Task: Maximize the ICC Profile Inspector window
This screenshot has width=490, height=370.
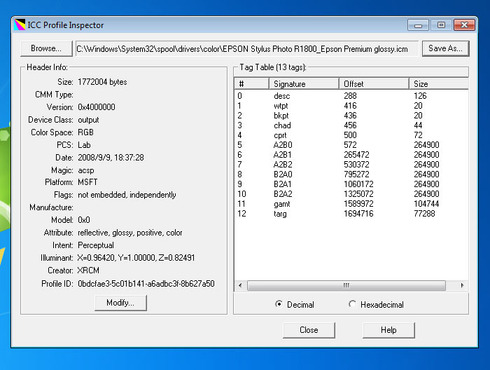Action: click(x=441, y=25)
